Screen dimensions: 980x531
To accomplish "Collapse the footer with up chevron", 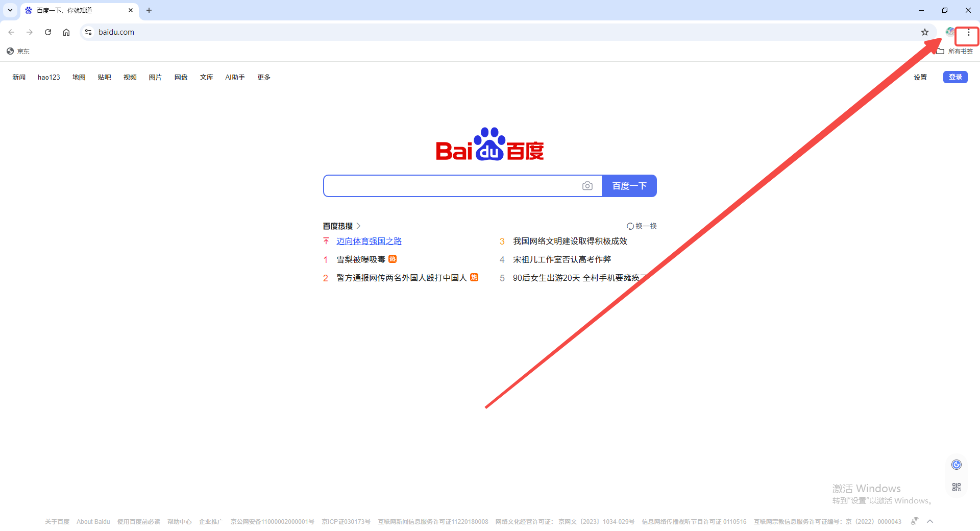I will (930, 521).
